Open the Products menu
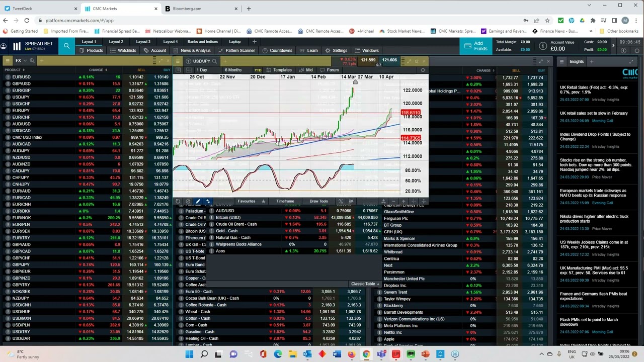The image size is (644, 362). tap(91, 50)
